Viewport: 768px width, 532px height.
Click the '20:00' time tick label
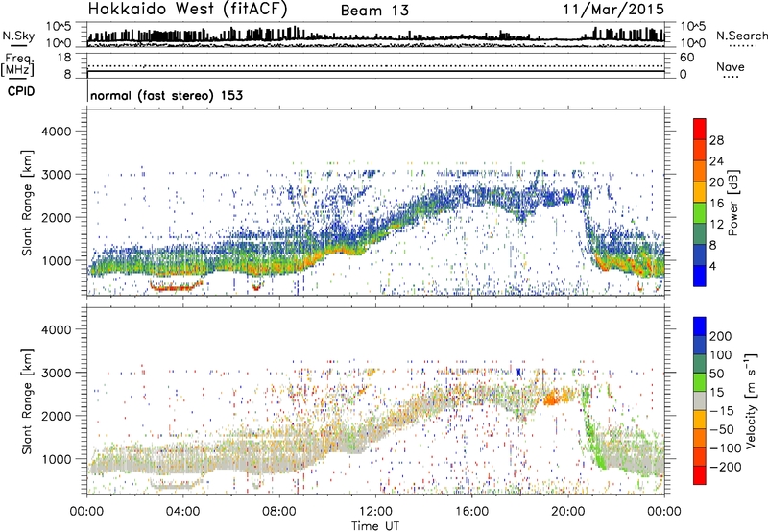pyautogui.click(x=568, y=512)
